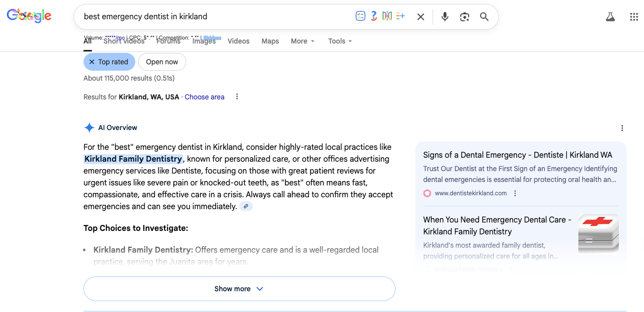This screenshot has height=312, width=644.
Task: Clear the search query with the X icon
Action: pos(420,16)
